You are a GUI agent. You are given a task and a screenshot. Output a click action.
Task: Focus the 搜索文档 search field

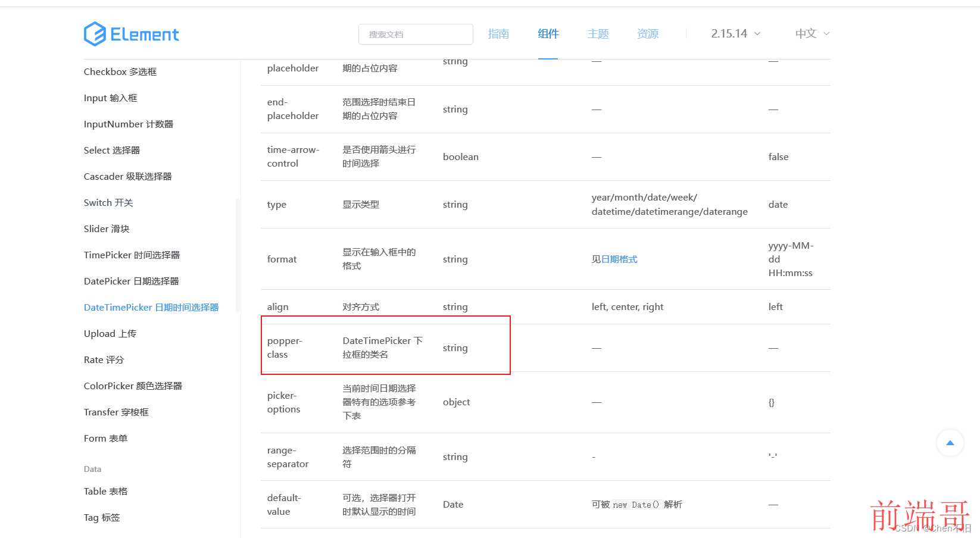coord(416,34)
